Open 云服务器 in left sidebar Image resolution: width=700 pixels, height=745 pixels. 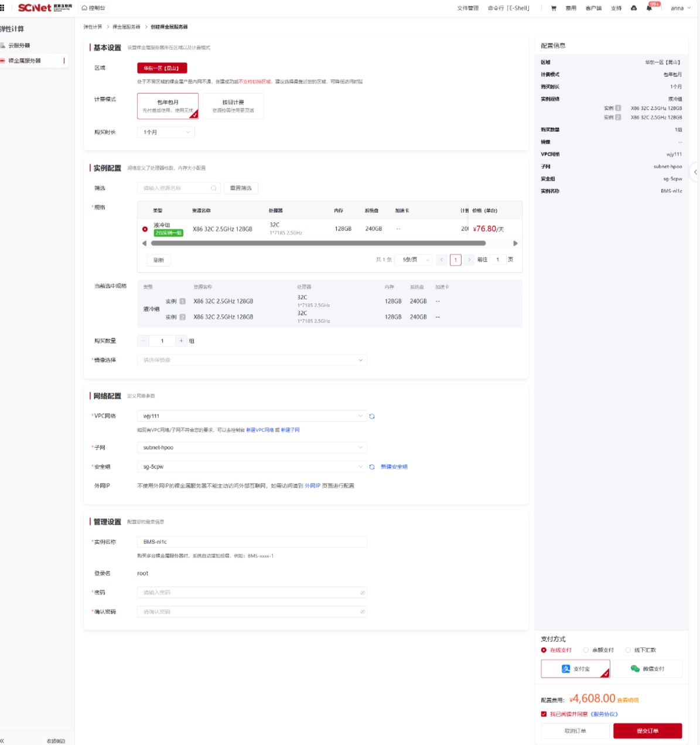pyautogui.click(x=19, y=45)
